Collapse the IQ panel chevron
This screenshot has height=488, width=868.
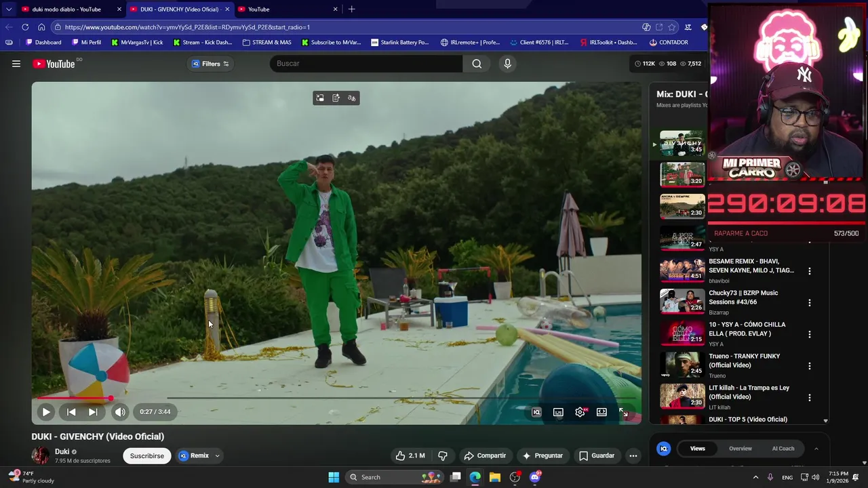tap(816, 449)
